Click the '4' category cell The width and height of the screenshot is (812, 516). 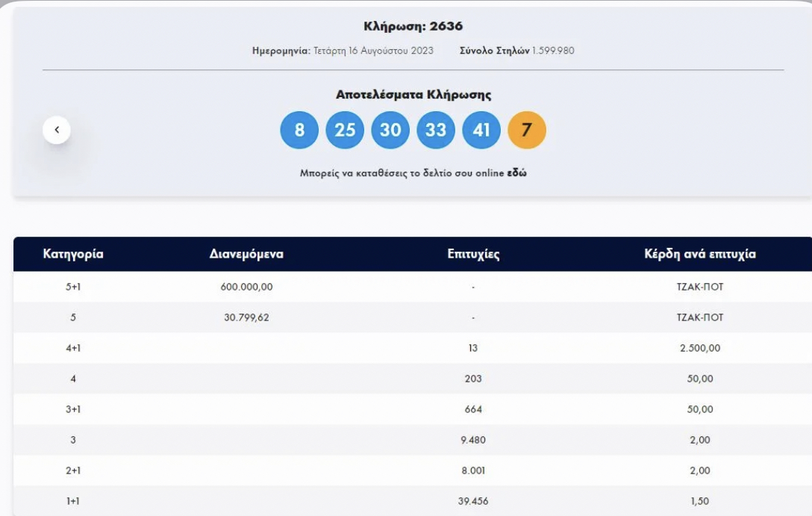click(x=73, y=379)
